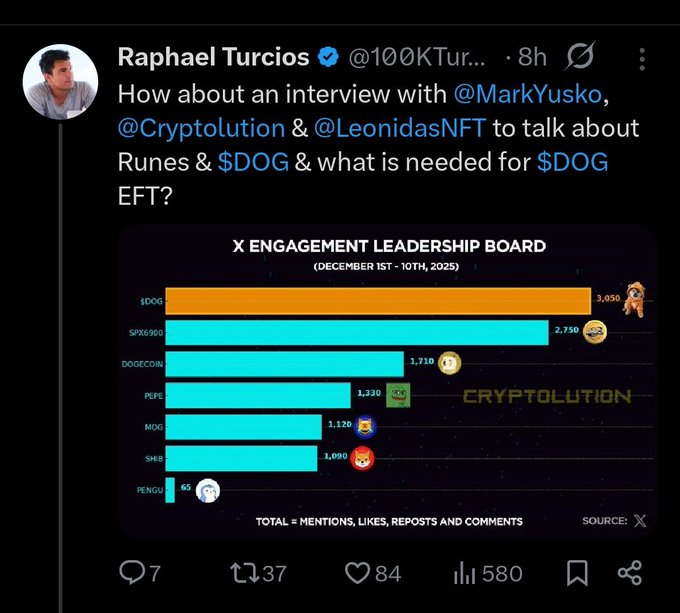The image size is (680, 613).
Task: Like the tweet with heart icon
Action: 357,573
